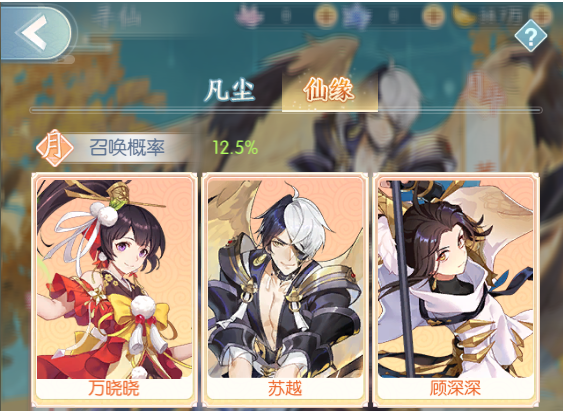Open the 顾深深 character card portrait

[x=456, y=279]
